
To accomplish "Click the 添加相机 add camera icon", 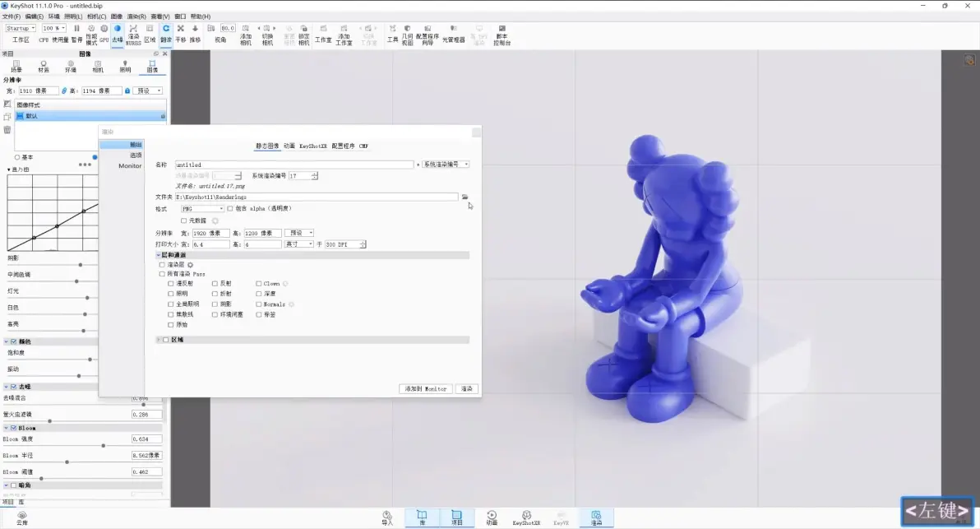I will pyautogui.click(x=246, y=35).
